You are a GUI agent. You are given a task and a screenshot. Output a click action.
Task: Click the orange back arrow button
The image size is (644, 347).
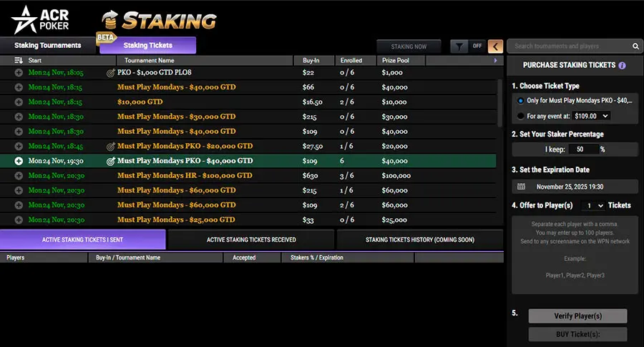[x=495, y=47]
